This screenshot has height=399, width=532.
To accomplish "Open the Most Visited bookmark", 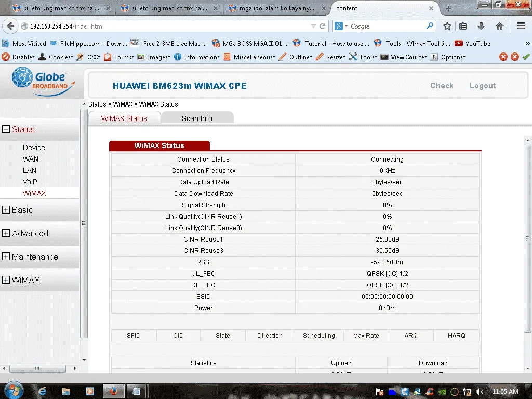I will (x=24, y=44).
